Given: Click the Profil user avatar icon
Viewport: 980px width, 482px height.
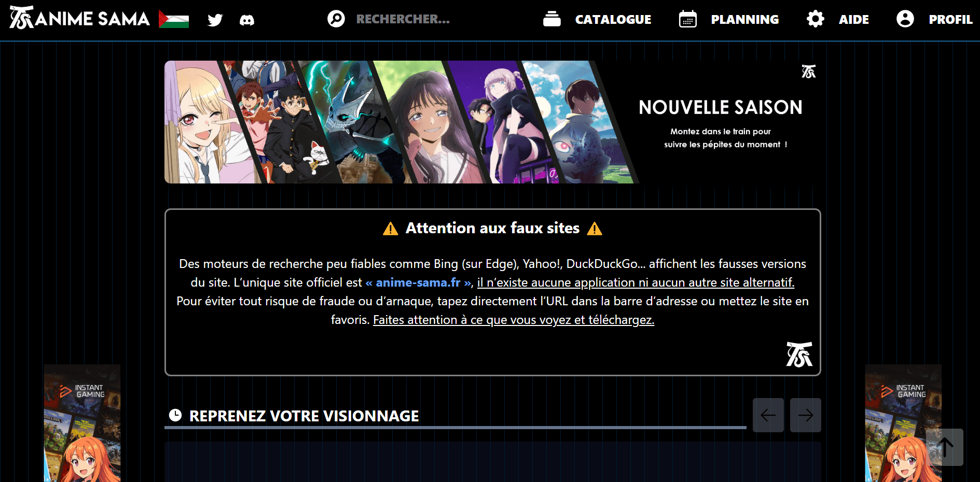Looking at the screenshot, I should 905,19.
